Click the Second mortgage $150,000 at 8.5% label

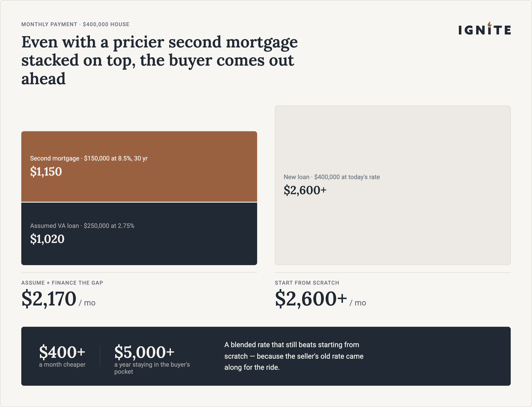point(89,158)
